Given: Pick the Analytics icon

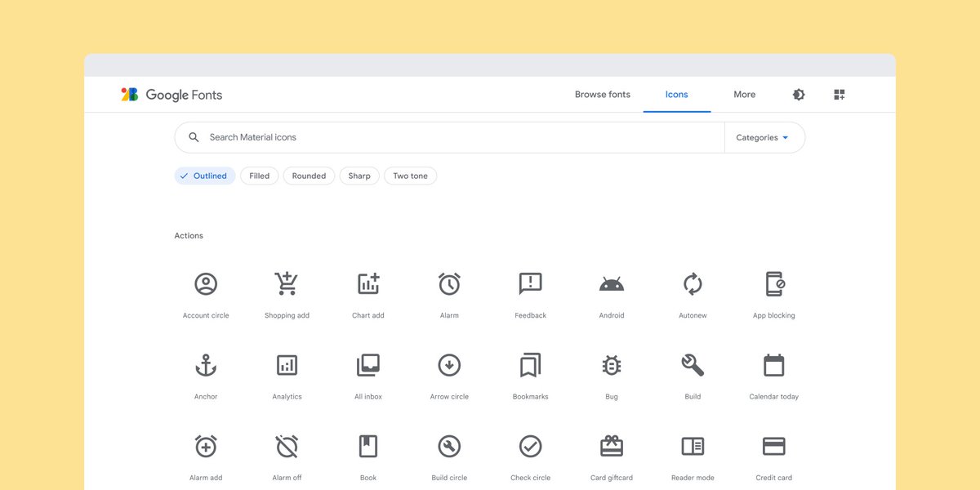Looking at the screenshot, I should pyautogui.click(x=287, y=365).
